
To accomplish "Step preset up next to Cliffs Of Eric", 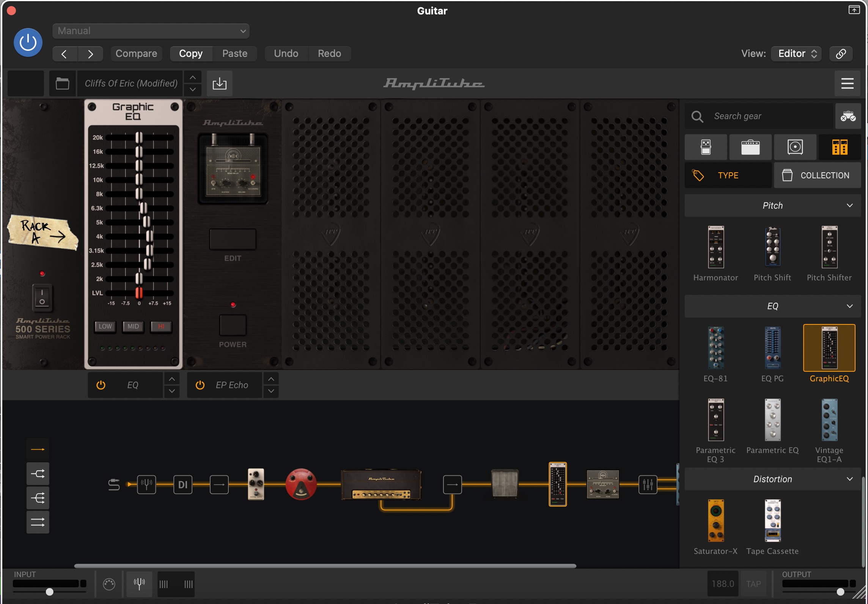I will pyautogui.click(x=193, y=77).
